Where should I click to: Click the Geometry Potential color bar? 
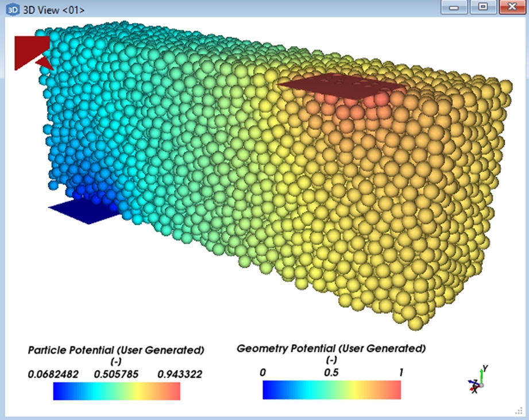coord(331,390)
